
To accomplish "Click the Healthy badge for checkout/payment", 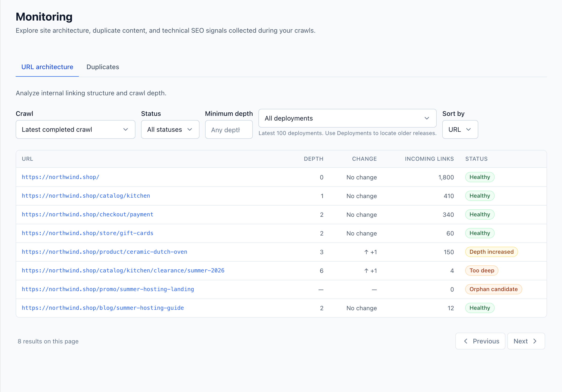I will (x=479, y=214).
